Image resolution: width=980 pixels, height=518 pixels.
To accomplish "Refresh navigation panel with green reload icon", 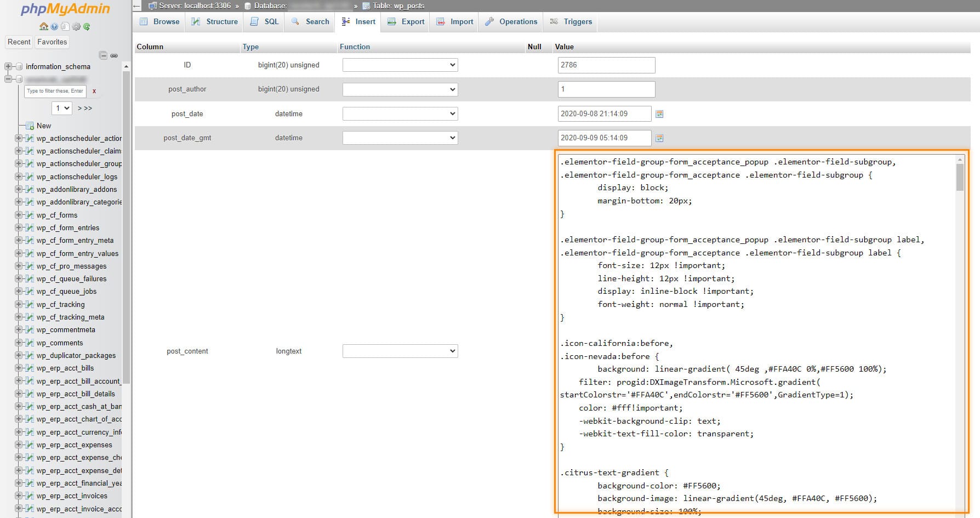I will coord(87,27).
